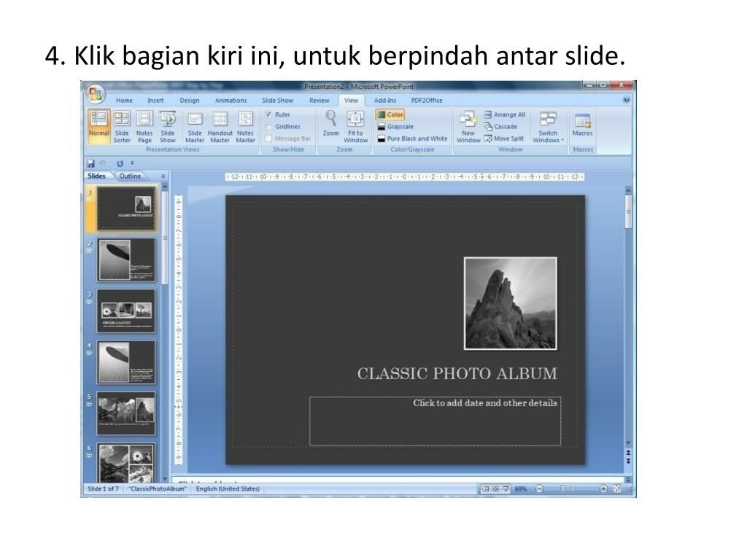Click the Zoom magnifier icon
The height and width of the screenshot is (560, 747).
[x=330, y=123]
